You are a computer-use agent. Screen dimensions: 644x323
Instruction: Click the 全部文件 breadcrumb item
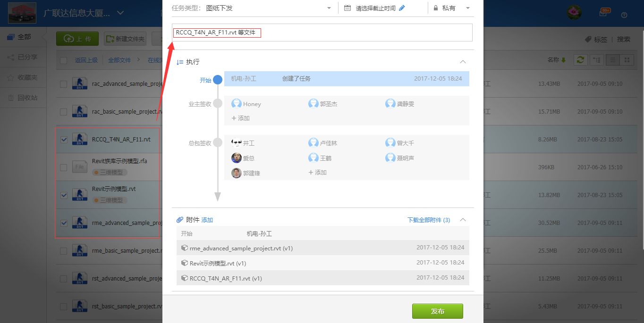121,60
